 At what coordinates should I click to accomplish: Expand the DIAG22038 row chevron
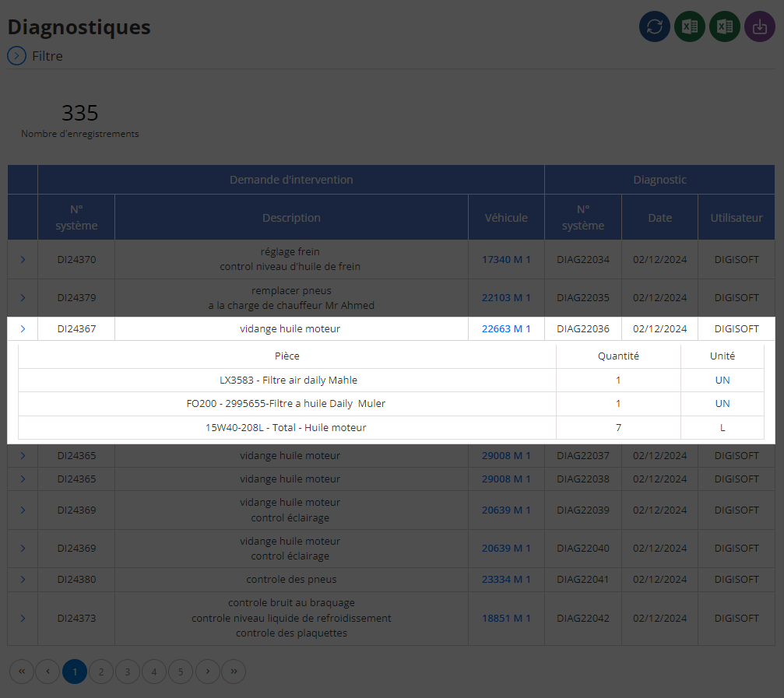point(23,479)
